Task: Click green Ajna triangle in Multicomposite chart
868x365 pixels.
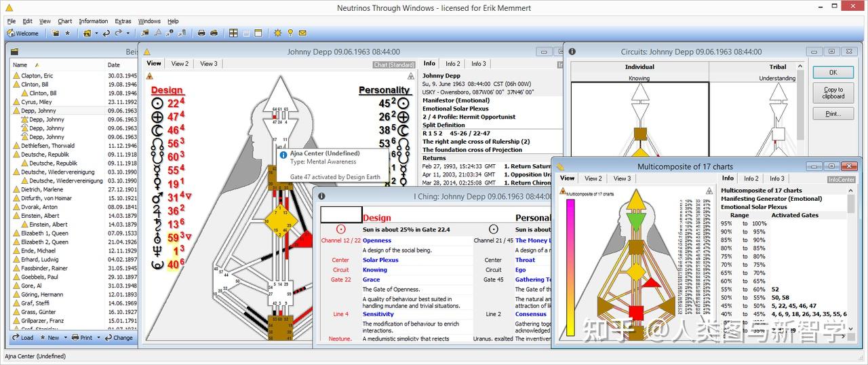Action: click(x=636, y=222)
